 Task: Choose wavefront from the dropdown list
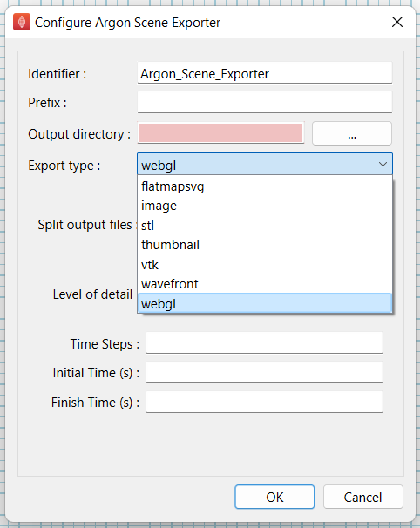[265, 284]
